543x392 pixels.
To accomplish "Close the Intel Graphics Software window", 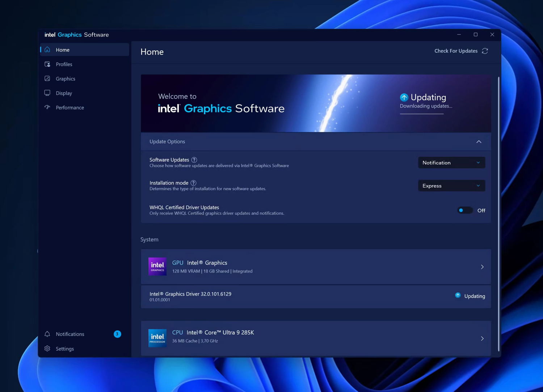I will (x=492, y=35).
